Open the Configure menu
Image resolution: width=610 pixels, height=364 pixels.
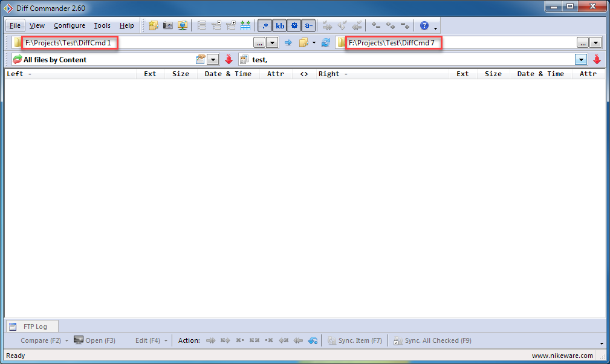69,25
